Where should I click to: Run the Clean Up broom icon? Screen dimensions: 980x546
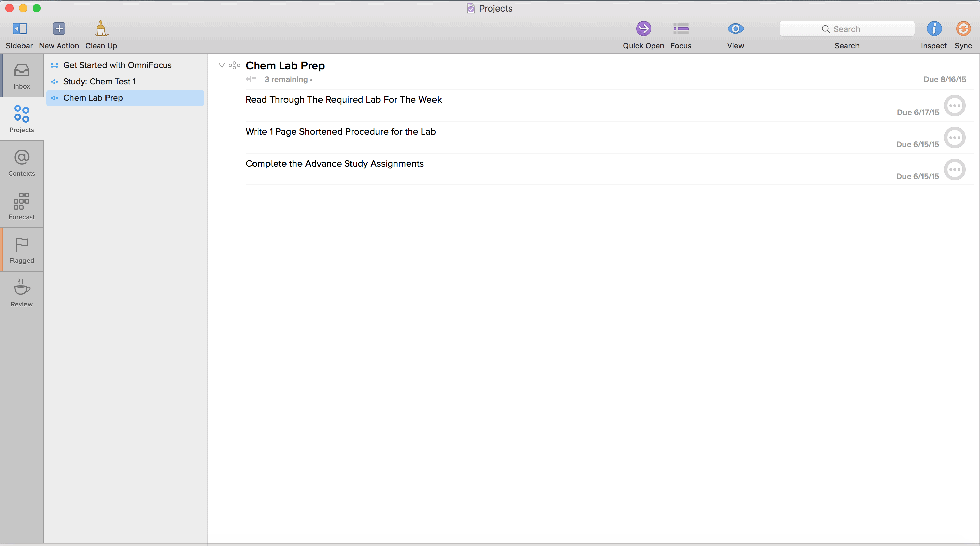[x=101, y=29]
